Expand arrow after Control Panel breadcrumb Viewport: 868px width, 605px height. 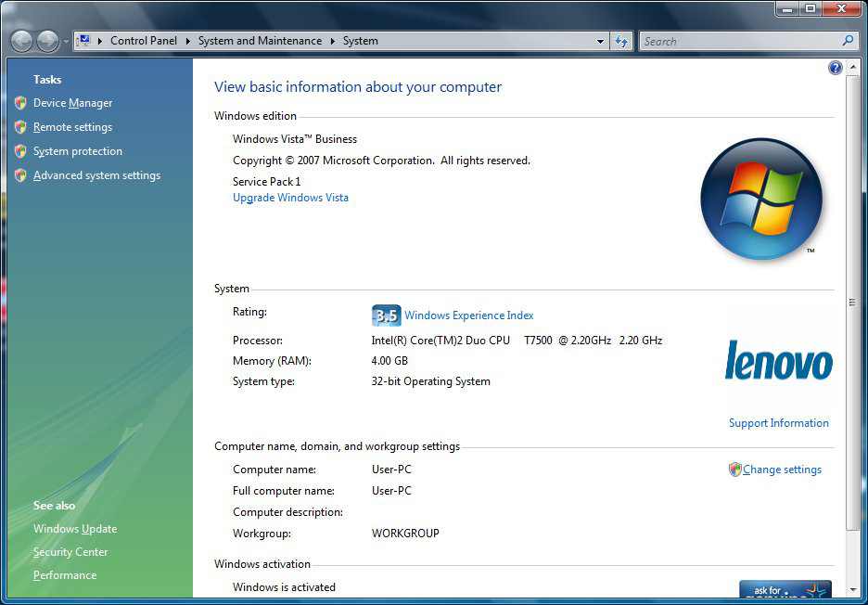(x=187, y=41)
